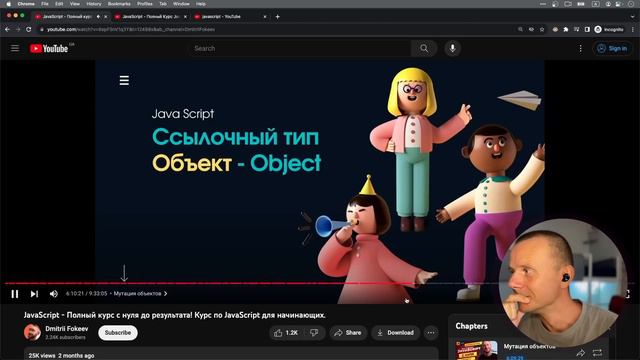Open Dmitrii Fokeev channel avatar
This screenshot has height=360, width=640.
point(32,333)
